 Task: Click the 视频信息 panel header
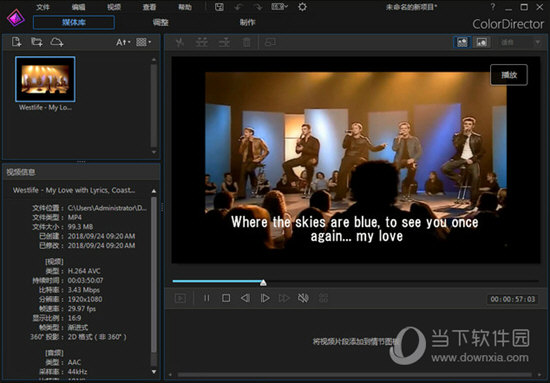pyautogui.click(x=81, y=172)
